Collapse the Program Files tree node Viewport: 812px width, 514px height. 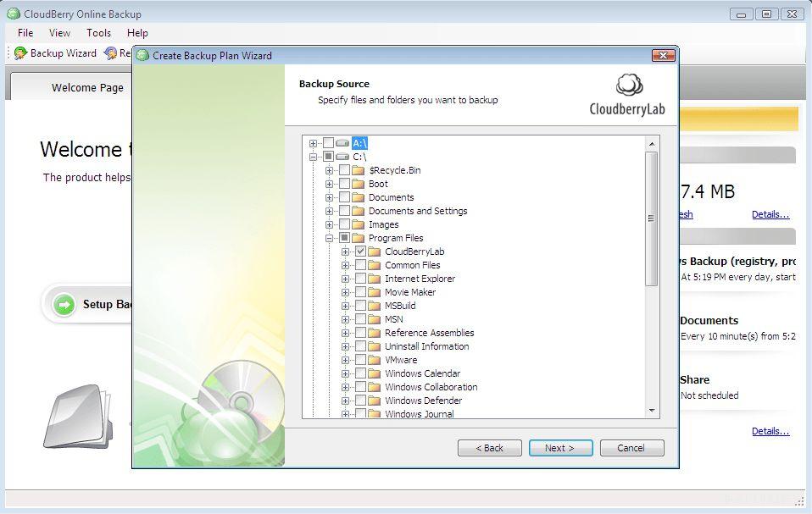330,238
